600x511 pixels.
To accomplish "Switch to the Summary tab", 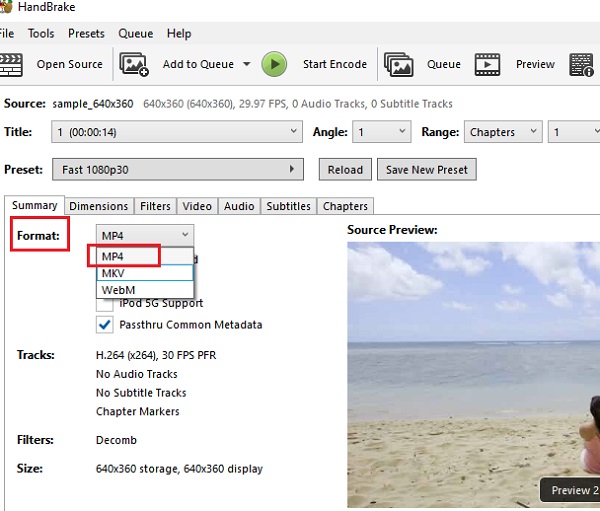I will [x=34, y=205].
